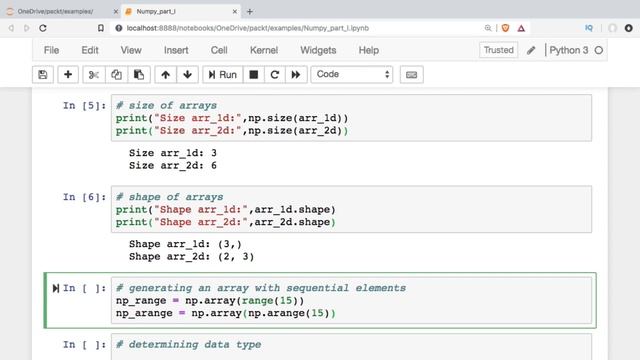Open the command palette keyboard icon

[x=411, y=75]
